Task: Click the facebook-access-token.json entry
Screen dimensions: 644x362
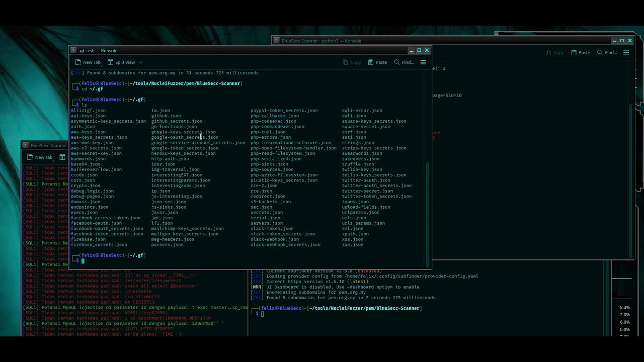Action: click(x=106, y=218)
